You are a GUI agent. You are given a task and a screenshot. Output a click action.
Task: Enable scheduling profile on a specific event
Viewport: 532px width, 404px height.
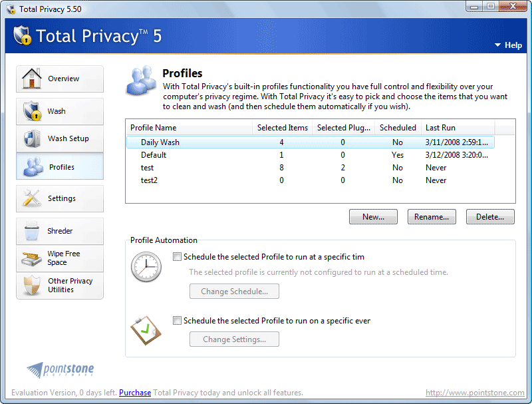coord(177,321)
